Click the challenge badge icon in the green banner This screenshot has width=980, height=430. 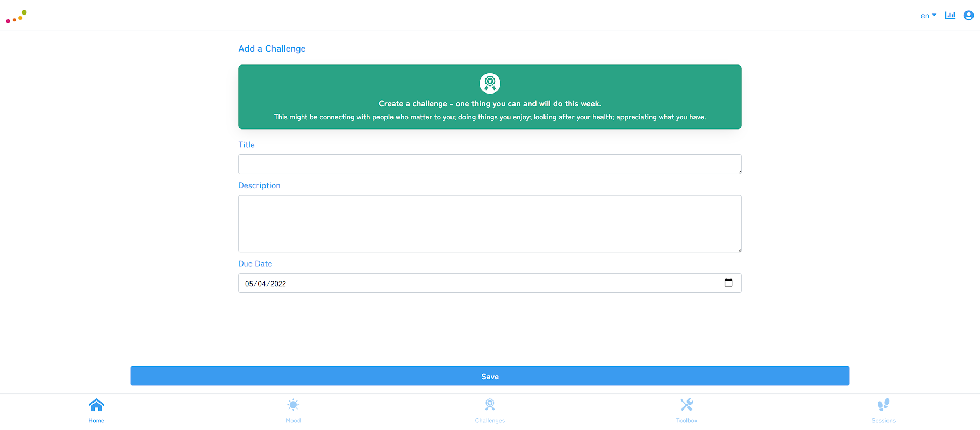490,83
